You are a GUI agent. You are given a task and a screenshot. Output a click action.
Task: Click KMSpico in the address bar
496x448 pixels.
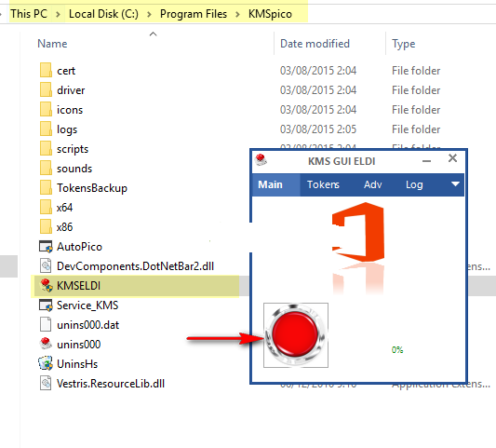270,14
